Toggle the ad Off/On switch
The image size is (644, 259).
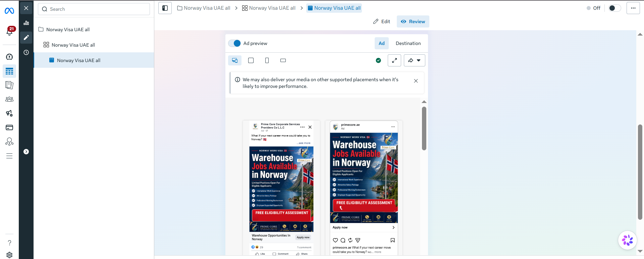point(614,8)
